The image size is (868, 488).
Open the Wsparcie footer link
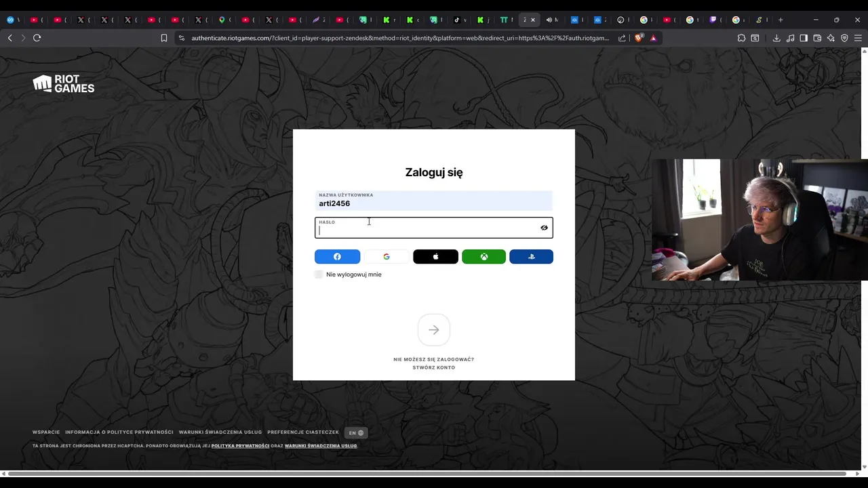point(46,432)
